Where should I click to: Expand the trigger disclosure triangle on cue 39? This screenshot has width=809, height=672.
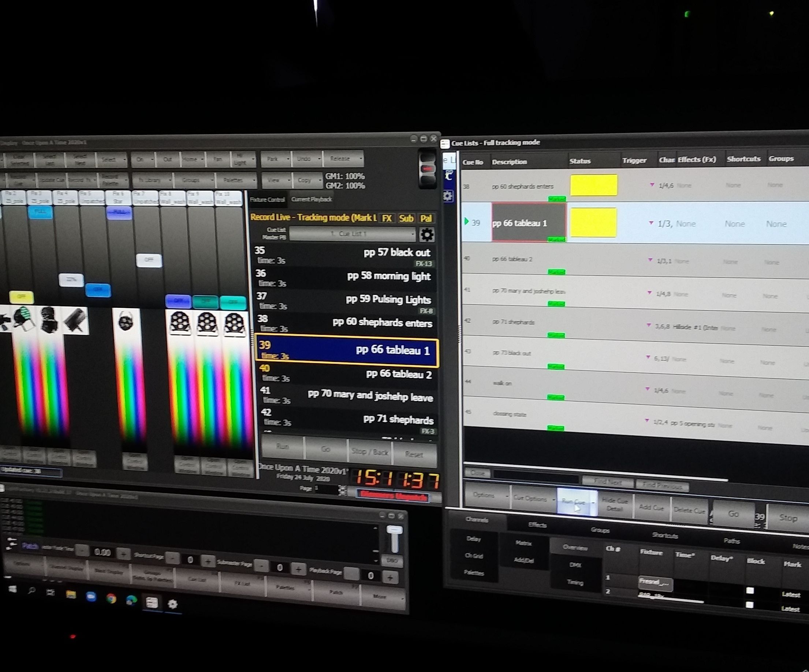[651, 223]
